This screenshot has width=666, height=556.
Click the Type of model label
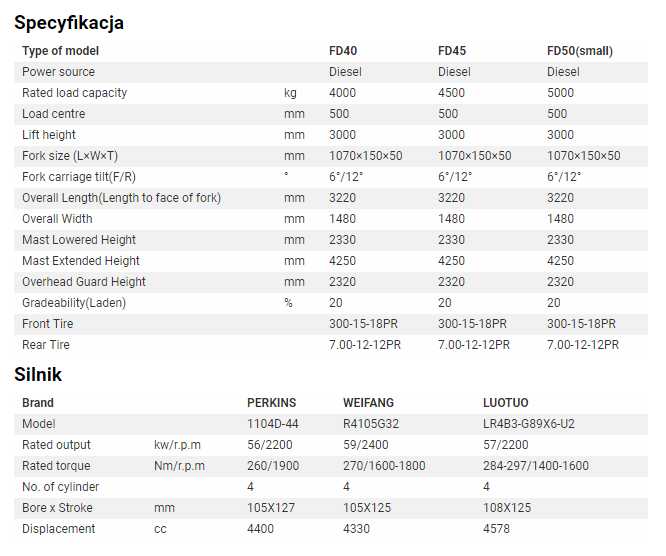click(x=60, y=51)
